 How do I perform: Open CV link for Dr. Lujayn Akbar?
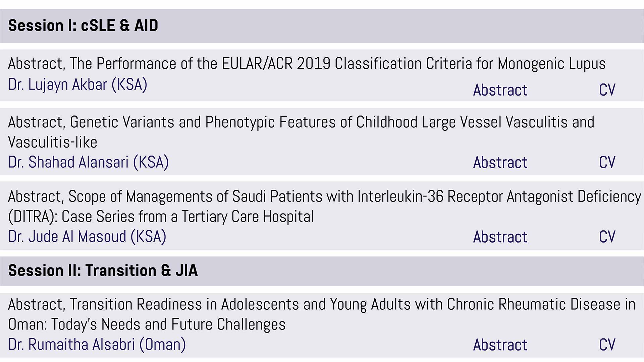pyautogui.click(x=607, y=90)
